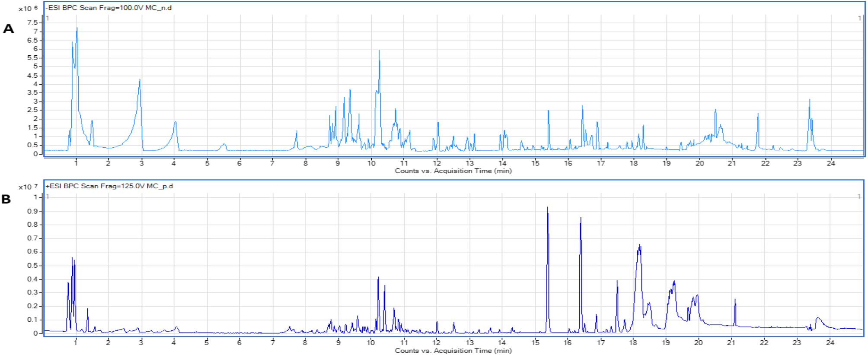Click the 10.2 min peak in chromatogram B
The width and height of the screenshot is (868, 355).
pyautogui.click(x=378, y=279)
